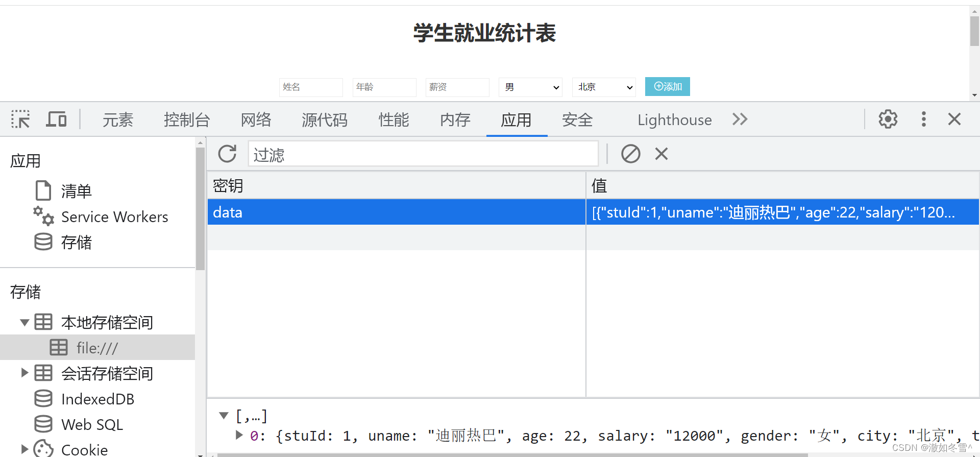The height and width of the screenshot is (457, 980).
Task: Delete the selected storage entry
Action: click(x=661, y=154)
